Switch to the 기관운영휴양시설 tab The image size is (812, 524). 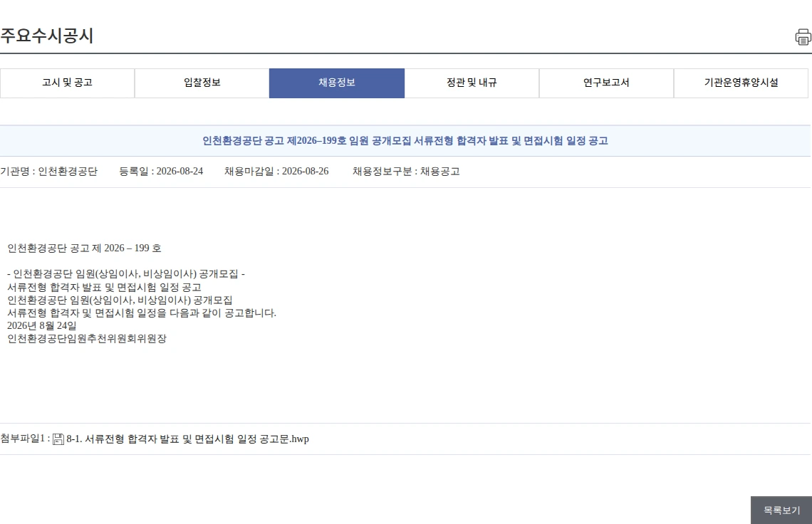pos(741,83)
